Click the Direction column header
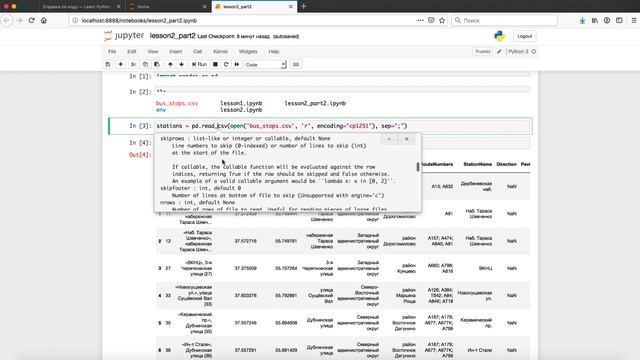 click(506, 164)
